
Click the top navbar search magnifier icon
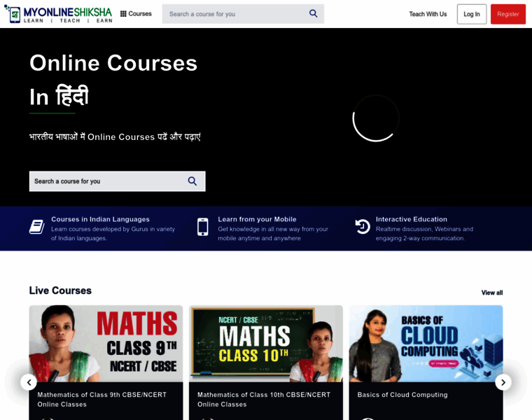[313, 14]
